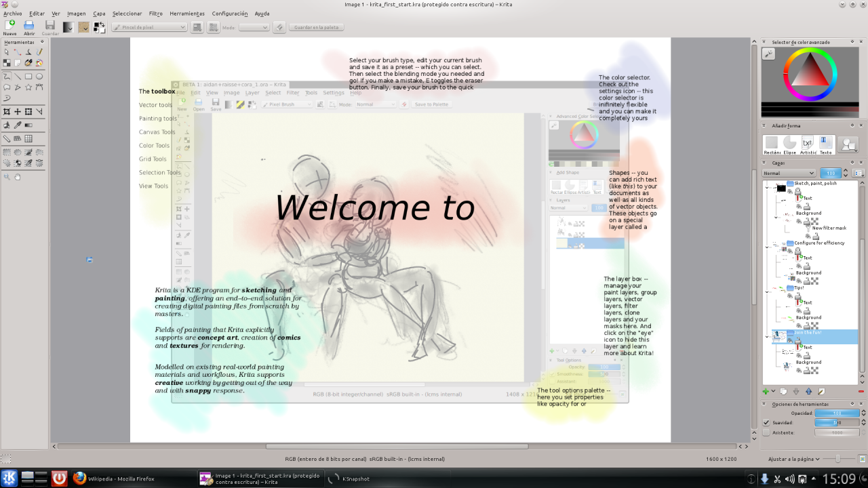868x488 pixels.
Task: Enable the Asistente checkbox
Action: point(766,432)
